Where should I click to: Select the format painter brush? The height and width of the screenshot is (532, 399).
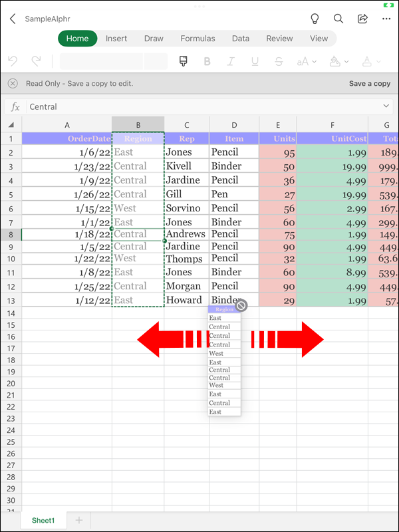(184, 61)
